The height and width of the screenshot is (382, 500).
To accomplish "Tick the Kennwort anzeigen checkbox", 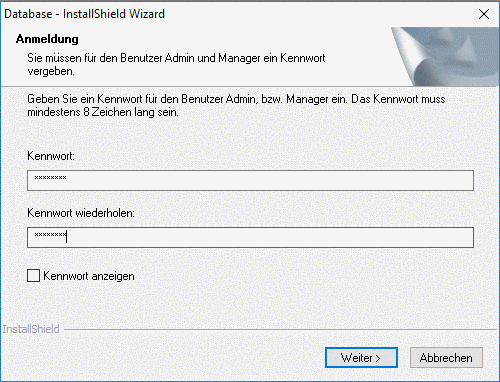I will click(x=33, y=276).
